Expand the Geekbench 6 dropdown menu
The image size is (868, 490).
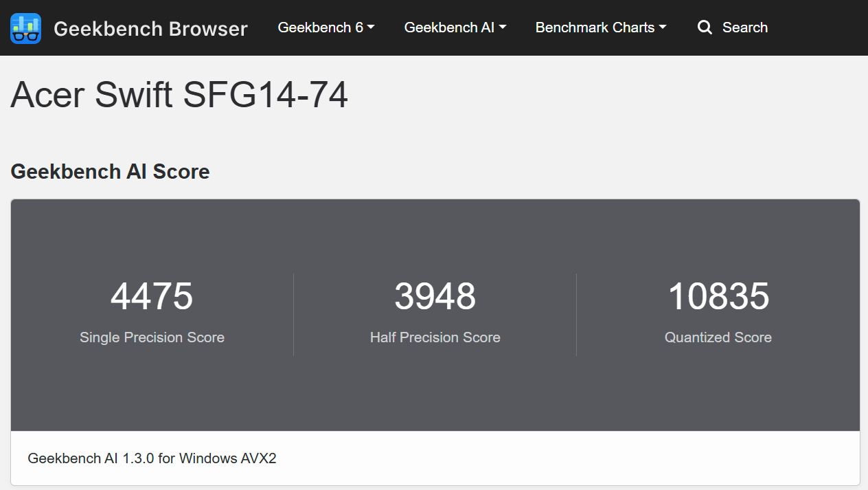[x=326, y=27]
